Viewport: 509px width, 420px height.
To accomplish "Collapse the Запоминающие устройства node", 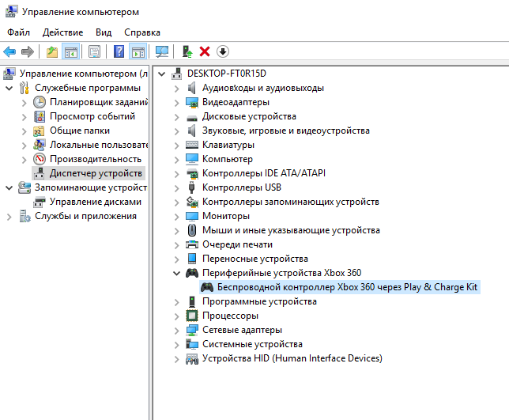I will point(9,187).
